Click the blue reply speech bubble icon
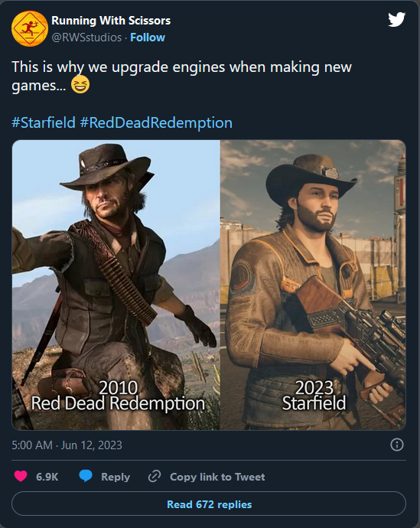420x528 pixels. (86, 476)
